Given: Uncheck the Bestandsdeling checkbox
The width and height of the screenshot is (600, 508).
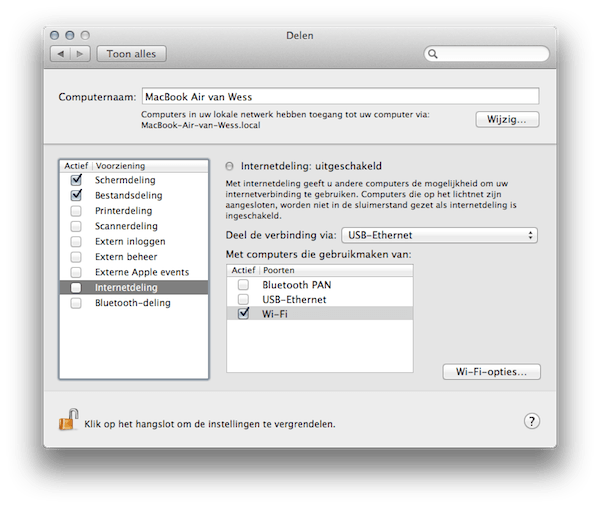Looking at the screenshot, I should pyautogui.click(x=76, y=195).
